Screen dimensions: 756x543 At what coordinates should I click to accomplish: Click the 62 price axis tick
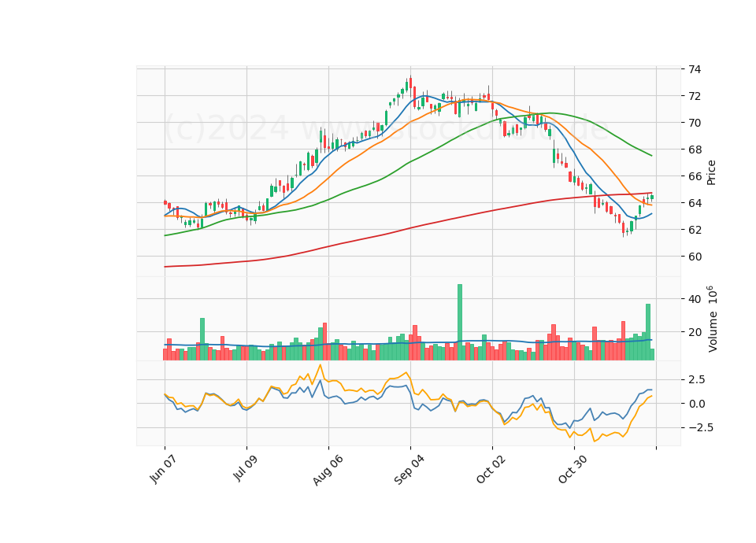click(x=695, y=230)
